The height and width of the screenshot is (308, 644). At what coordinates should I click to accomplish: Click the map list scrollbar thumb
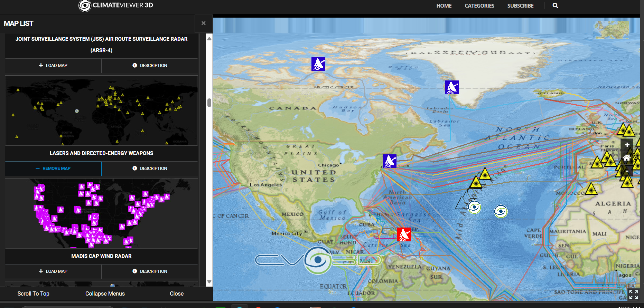coord(209,103)
